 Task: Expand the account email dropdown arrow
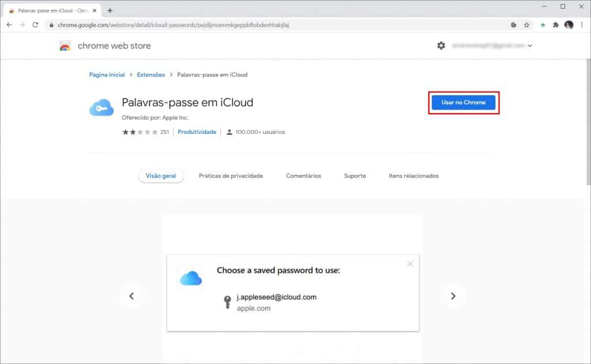click(530, 46)
